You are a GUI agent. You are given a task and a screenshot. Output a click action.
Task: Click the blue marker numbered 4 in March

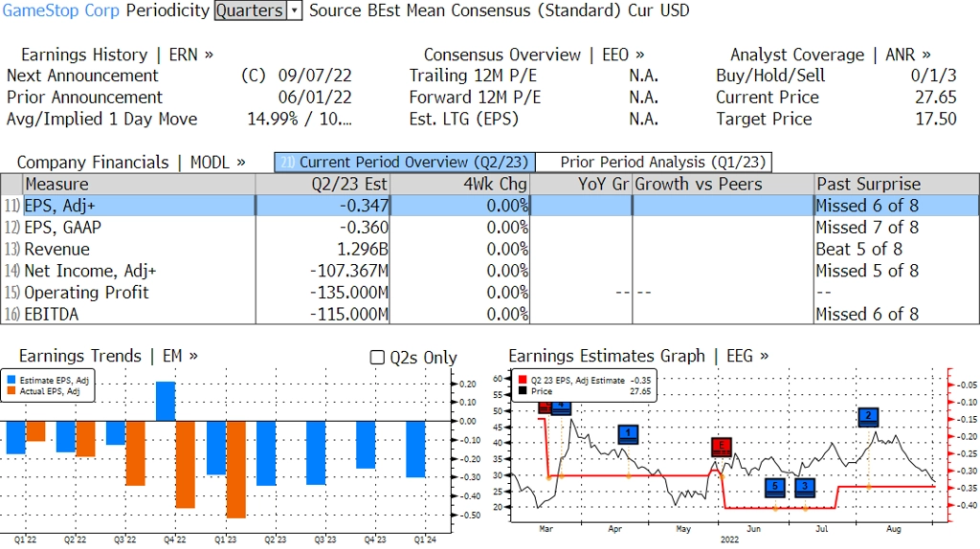pos(561,407)
